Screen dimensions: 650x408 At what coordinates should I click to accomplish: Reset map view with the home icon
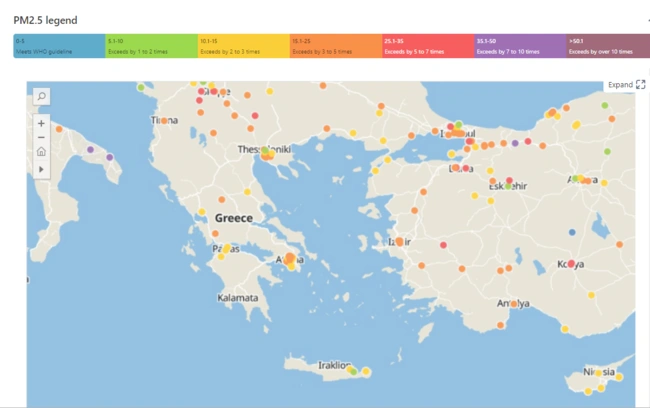pyautogui.click(x=41, y=152)
